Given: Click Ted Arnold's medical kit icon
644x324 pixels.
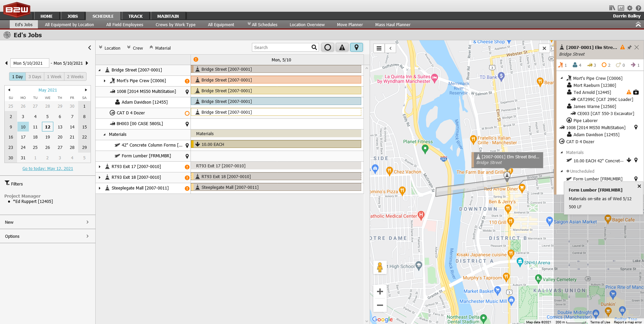Looking at the screenshot, I should point(636,92).
